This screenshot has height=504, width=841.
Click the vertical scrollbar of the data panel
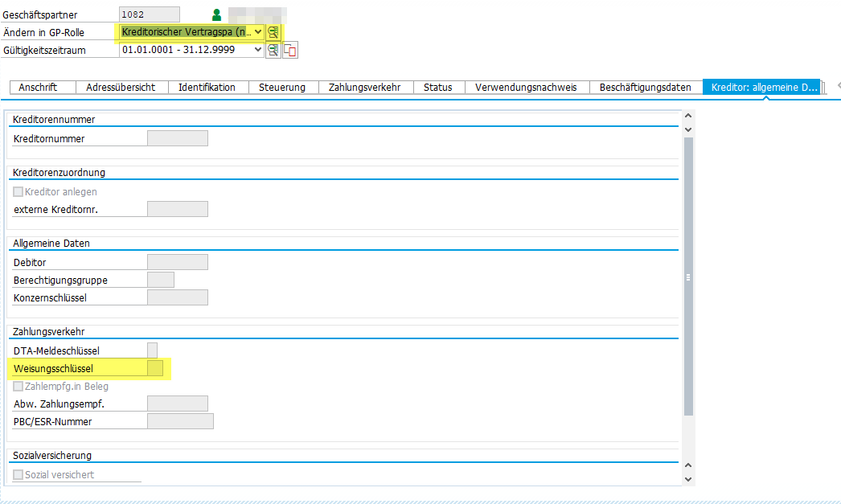[x=688, y=276]
